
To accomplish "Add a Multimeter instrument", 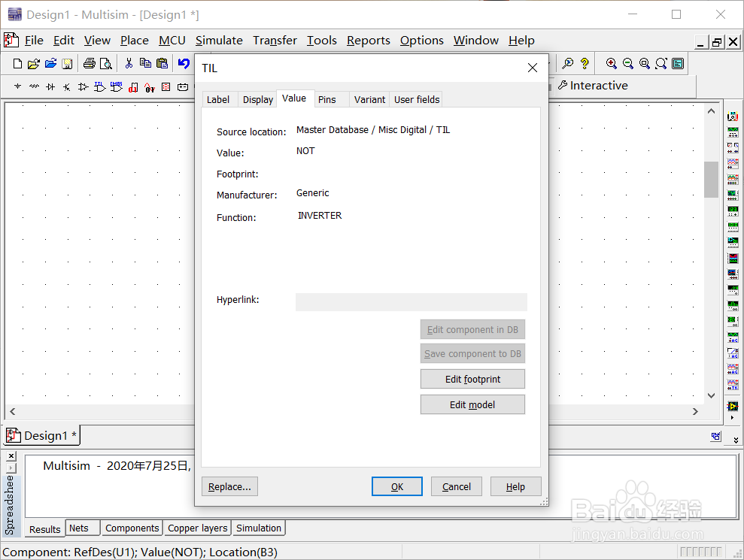I will (x=733, y=117).
